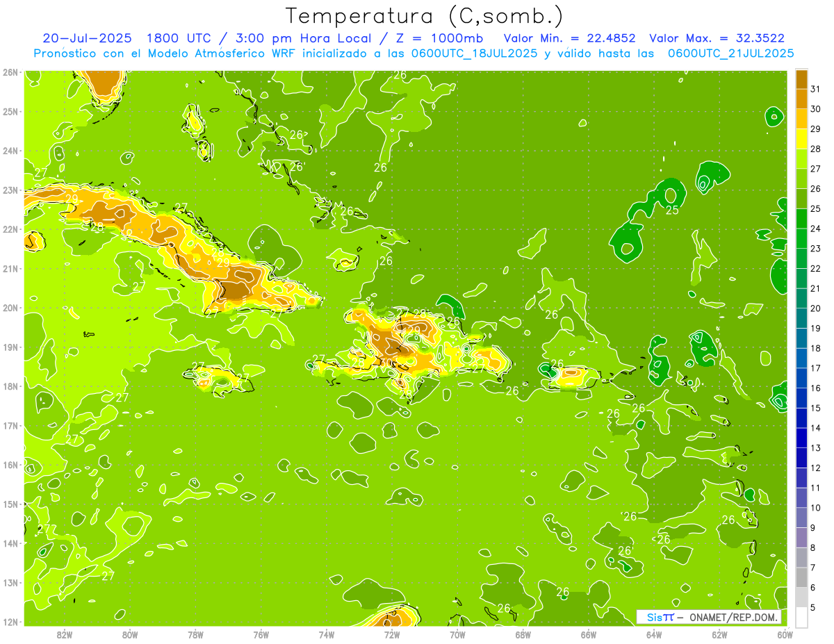The height and width of the screenshot is (644, 834).
Task: Click the white swatch below colorbar label 5
Action: pos(801,617)
